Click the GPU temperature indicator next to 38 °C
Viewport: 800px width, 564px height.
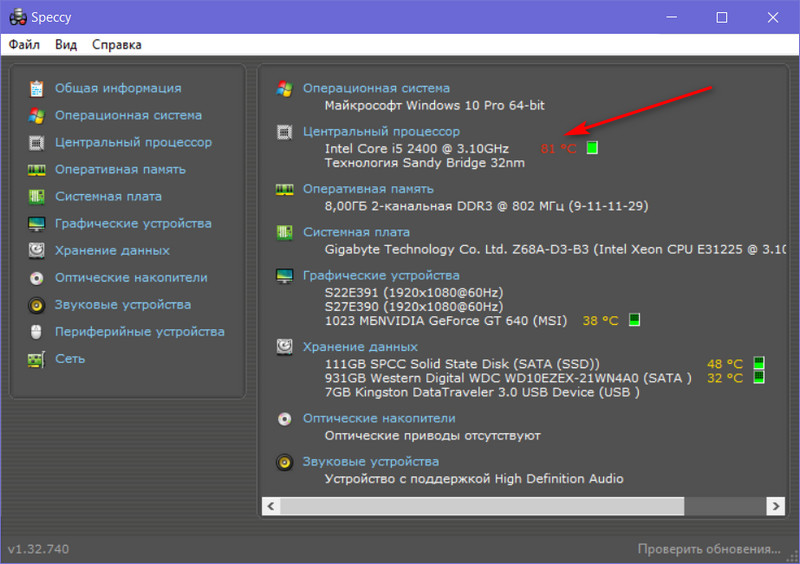(634, 320)
